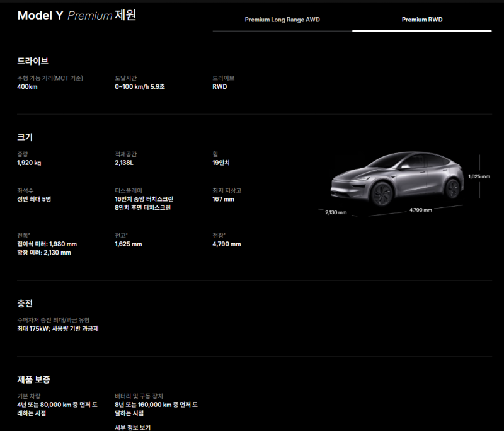Select 확장 미러: 2,130 mm text
504x431 pixels.
click(x=44, y=253)
